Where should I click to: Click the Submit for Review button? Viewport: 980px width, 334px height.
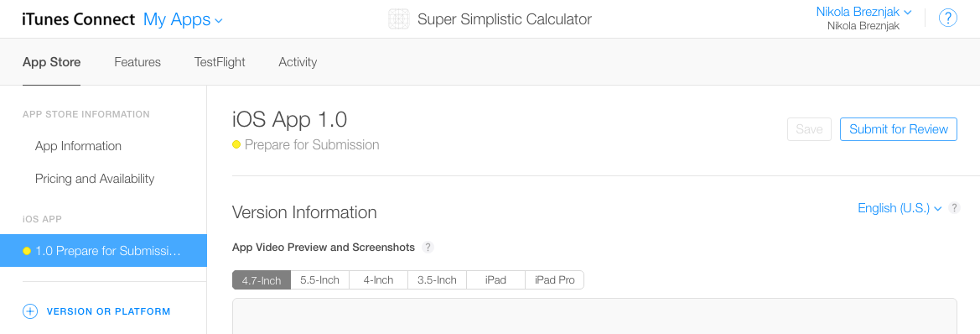(899, 129)
